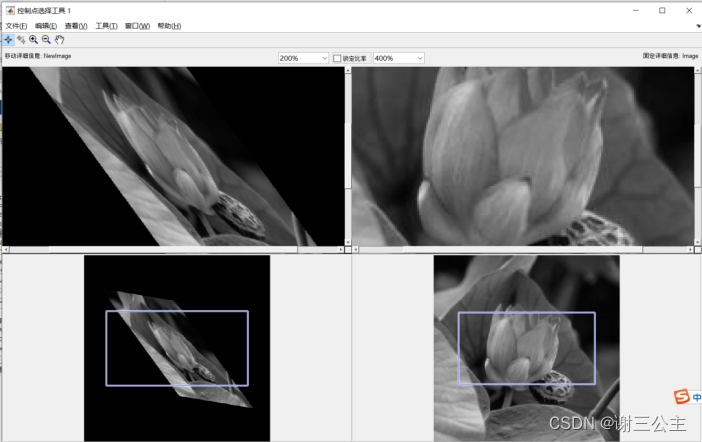702x442 pixels.
Task: Select the add control points tool
Action: tap(8, 39)
